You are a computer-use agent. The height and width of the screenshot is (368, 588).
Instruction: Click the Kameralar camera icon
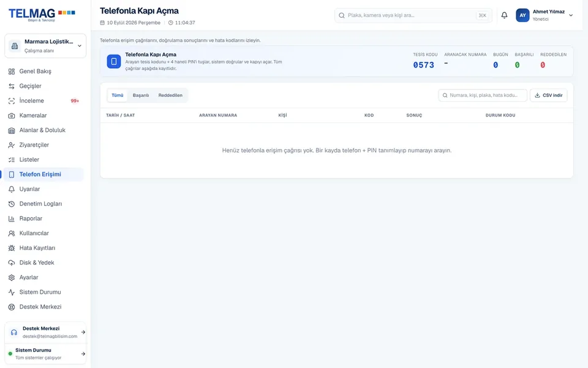(x=12, y=116)
